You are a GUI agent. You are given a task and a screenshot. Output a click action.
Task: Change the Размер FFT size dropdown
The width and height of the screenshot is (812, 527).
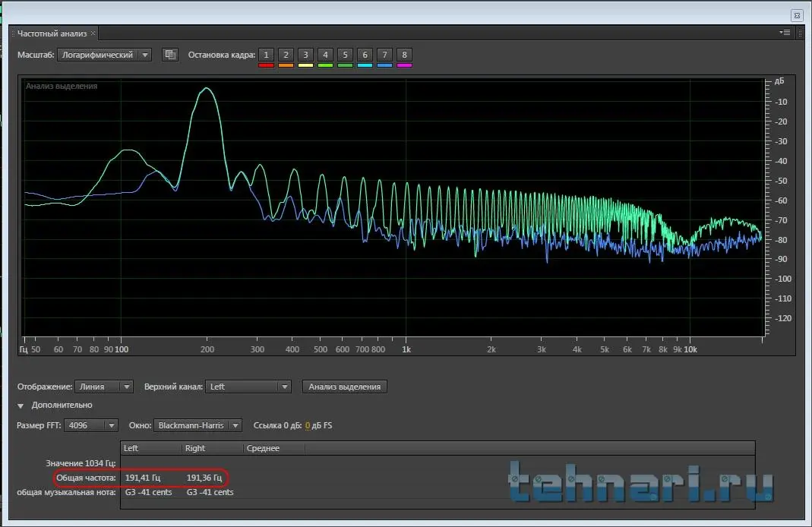click(x=91, y=425)
